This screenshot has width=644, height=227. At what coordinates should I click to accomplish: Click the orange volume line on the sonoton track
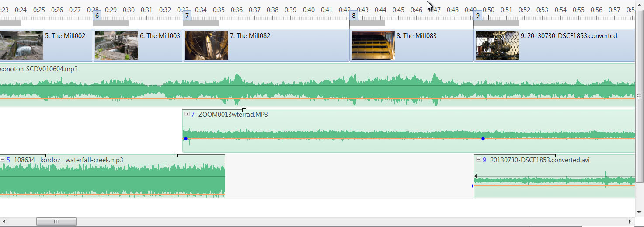pyautogui.click(x=317, y=99)
